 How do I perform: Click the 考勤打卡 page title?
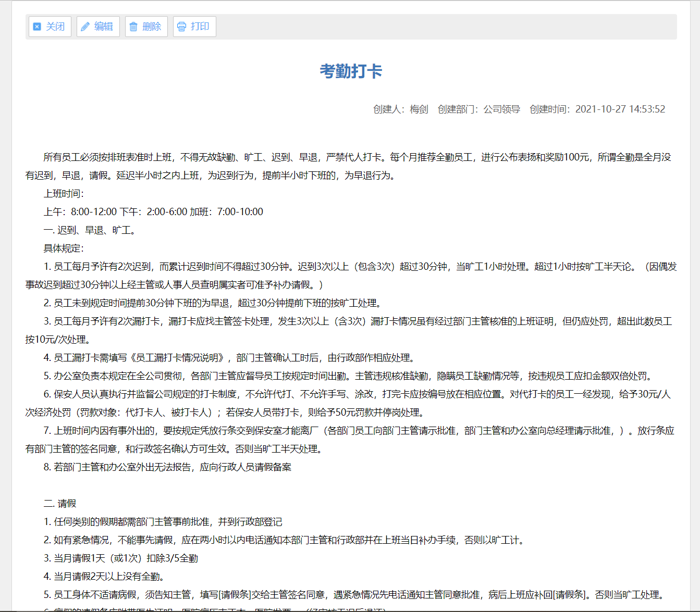pyautogui.click(x=351, y=71)
